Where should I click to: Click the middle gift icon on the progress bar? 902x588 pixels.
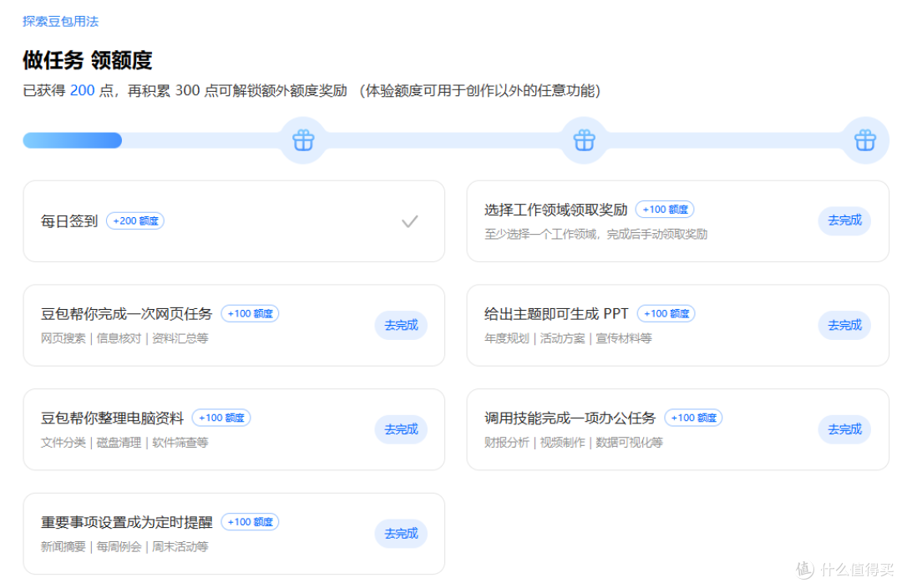tap(584, 140)
